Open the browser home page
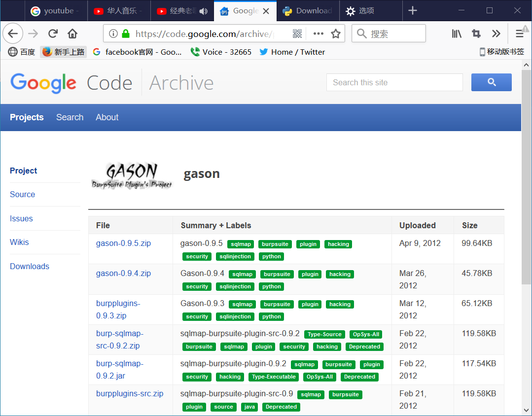Screen dimensions: 532x416 (72, 34)
